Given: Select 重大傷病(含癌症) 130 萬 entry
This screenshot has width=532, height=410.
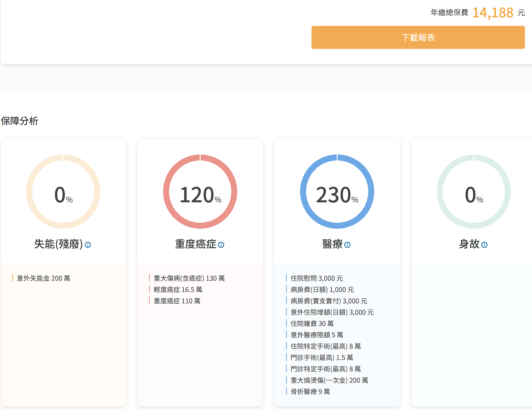Looking at the screenshot, I should point(189,278).
